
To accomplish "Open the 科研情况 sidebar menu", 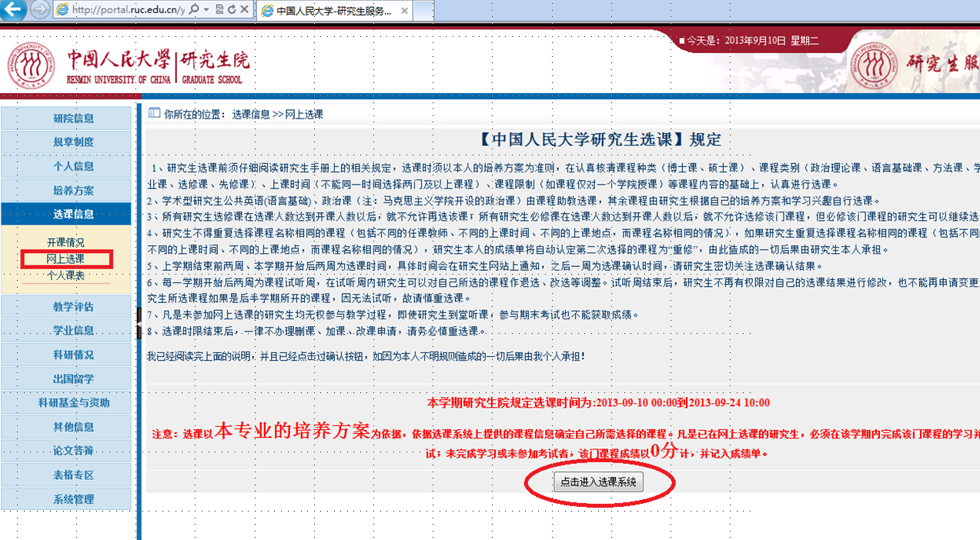I will pos(66,355).
